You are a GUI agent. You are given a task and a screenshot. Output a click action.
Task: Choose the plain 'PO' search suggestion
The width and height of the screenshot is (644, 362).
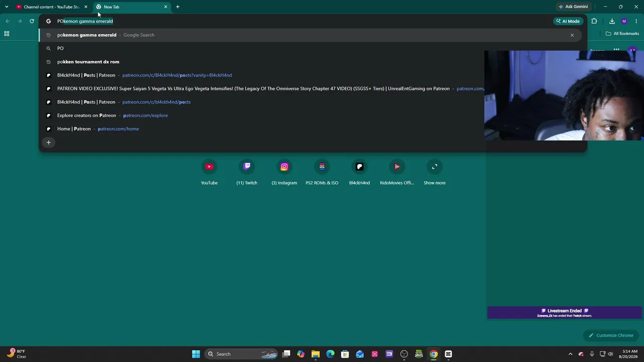(x=310, y=48)
